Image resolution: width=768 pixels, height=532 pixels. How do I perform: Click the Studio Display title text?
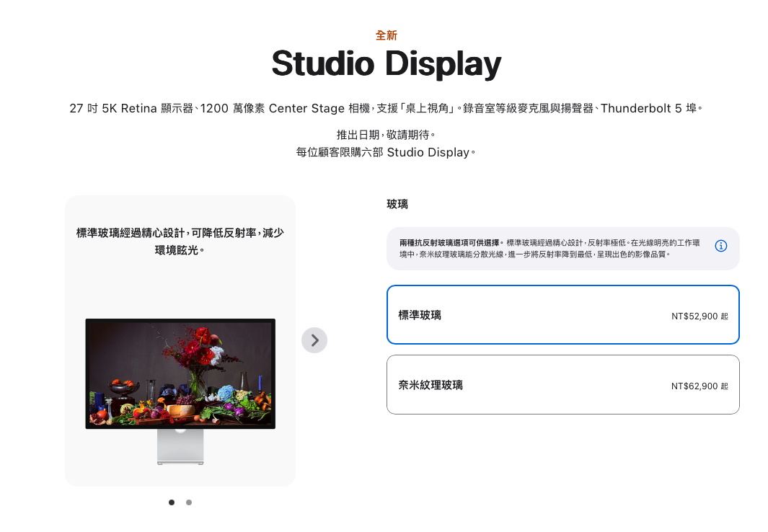pos(385,63)
